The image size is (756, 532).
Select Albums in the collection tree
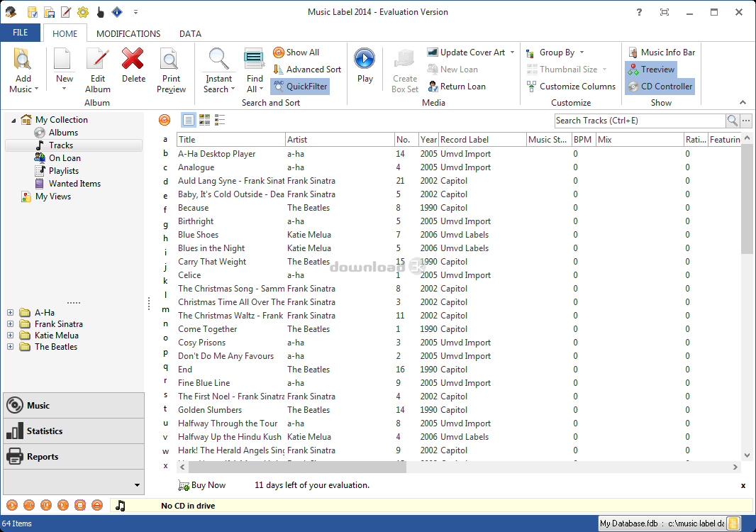[63, 133]
